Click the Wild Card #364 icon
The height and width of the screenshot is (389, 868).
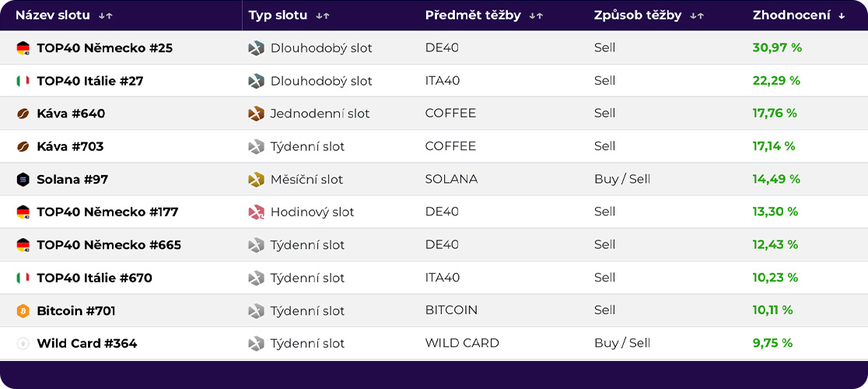(23, 344)
